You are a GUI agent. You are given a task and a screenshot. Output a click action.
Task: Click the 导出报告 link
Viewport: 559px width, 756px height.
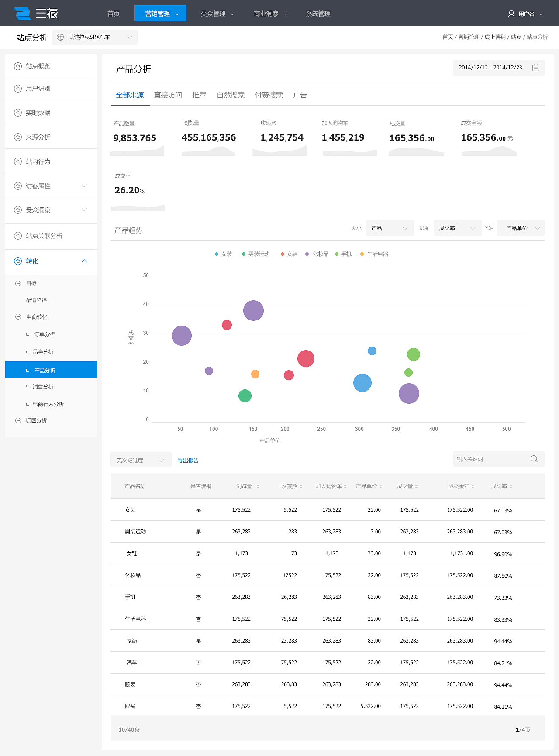pyautogui.click(x=188, y=460)
